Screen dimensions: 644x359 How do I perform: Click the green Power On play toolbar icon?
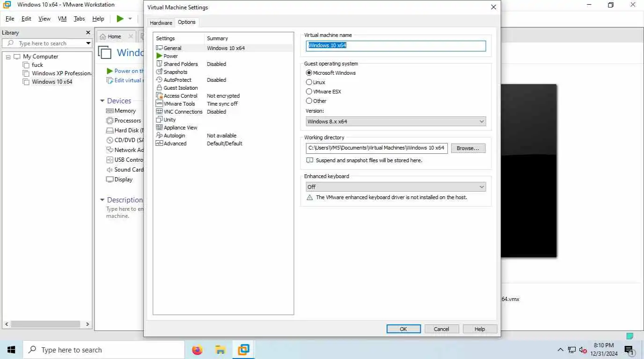(x=120, y=19)
